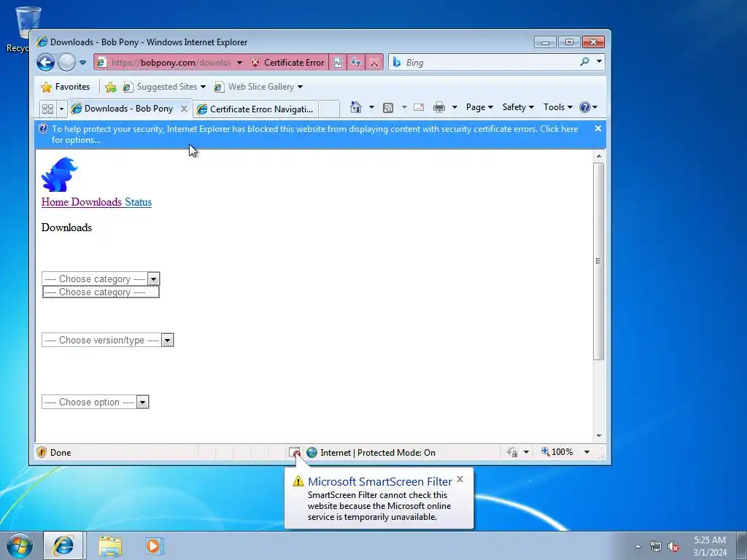Click the Help question mark icon
This screenshot has width=747, height=560.
(585, 107)
